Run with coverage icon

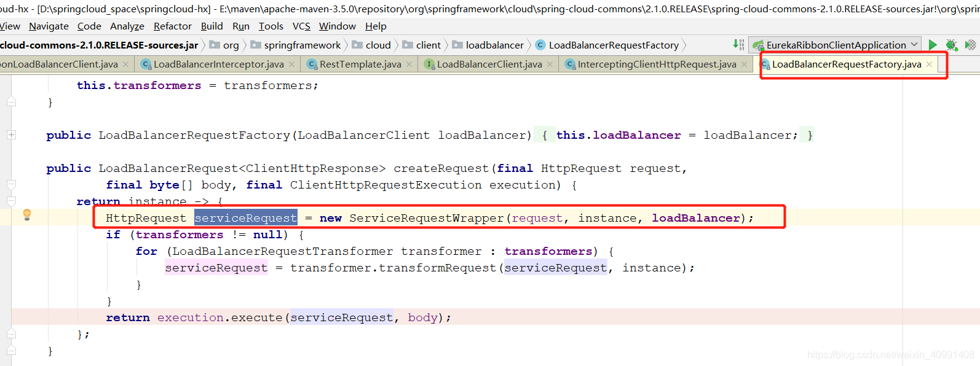pos(971,45)
